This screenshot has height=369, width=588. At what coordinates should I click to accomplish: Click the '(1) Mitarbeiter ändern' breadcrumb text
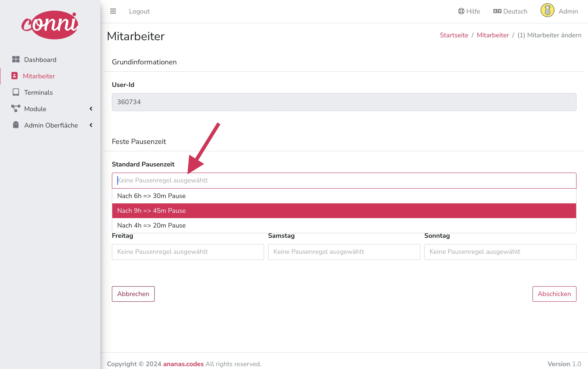tap(549, 35)
